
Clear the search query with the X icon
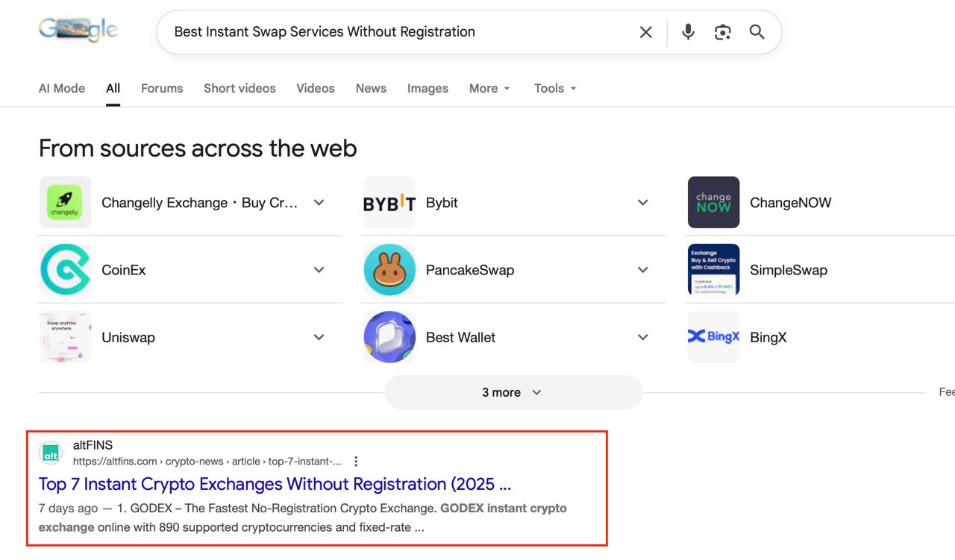pyautogui.click(x=646, y=32)
